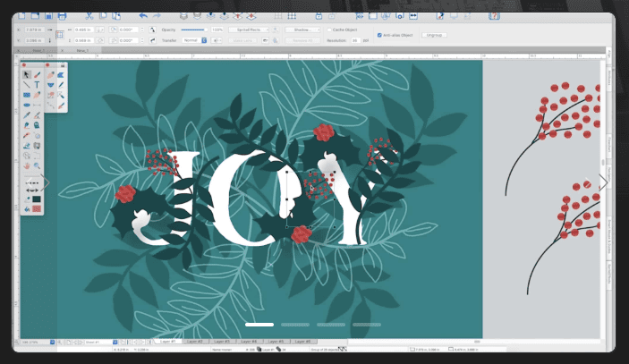Click the New document icon
The image size is (629, 364).
pos(21,16)
